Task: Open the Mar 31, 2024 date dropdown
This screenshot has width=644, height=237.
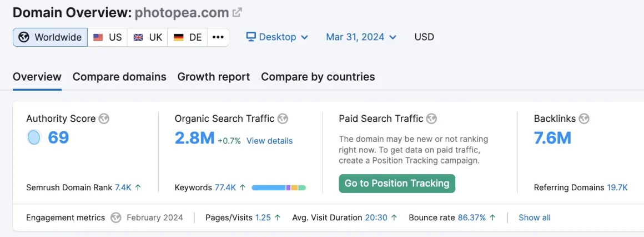Action: [x=361, y=37]
